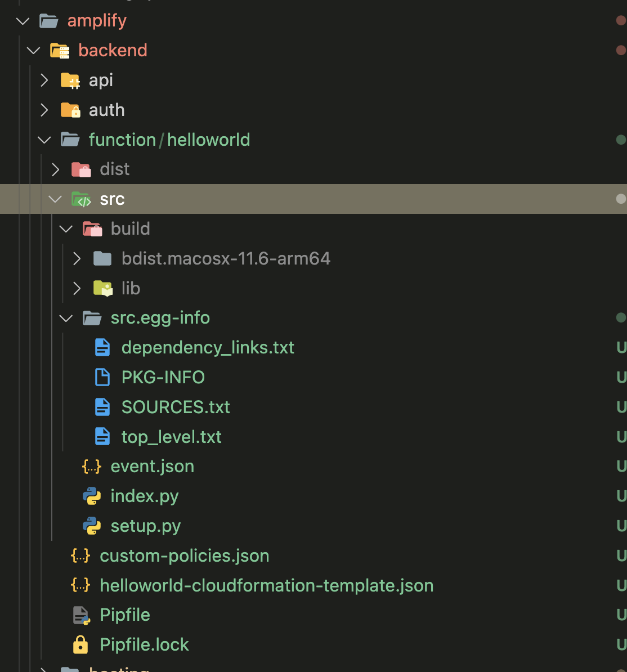This screenshot has width=627, height=672.
Task: Click the api folder name
Action: click(x=101, y=80)
